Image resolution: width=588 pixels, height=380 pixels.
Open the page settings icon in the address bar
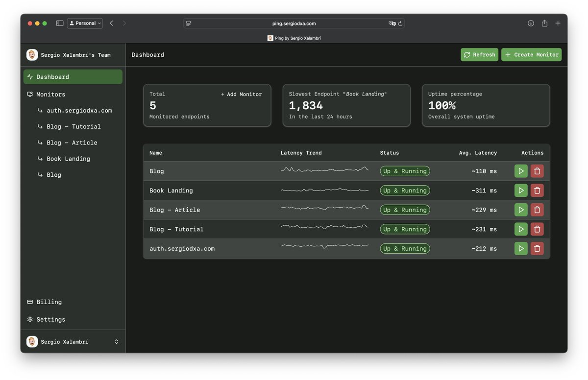click(188, 24)
